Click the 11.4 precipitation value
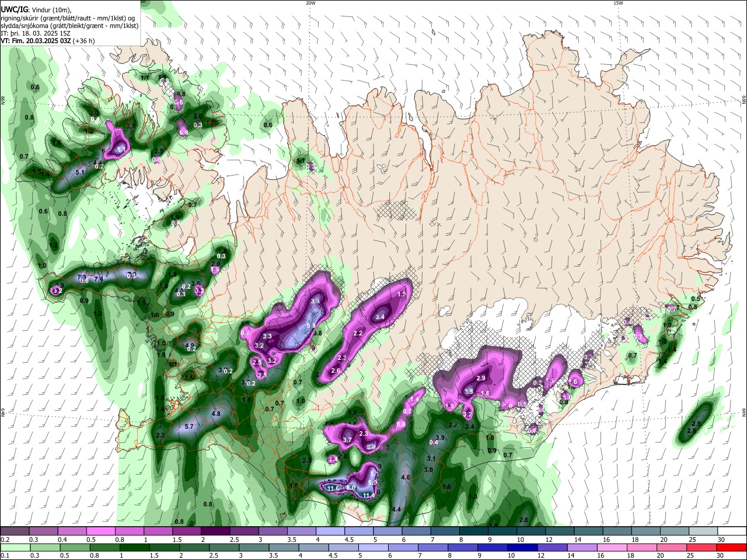This screenshot has height=560, width=747. pos(369,495)
